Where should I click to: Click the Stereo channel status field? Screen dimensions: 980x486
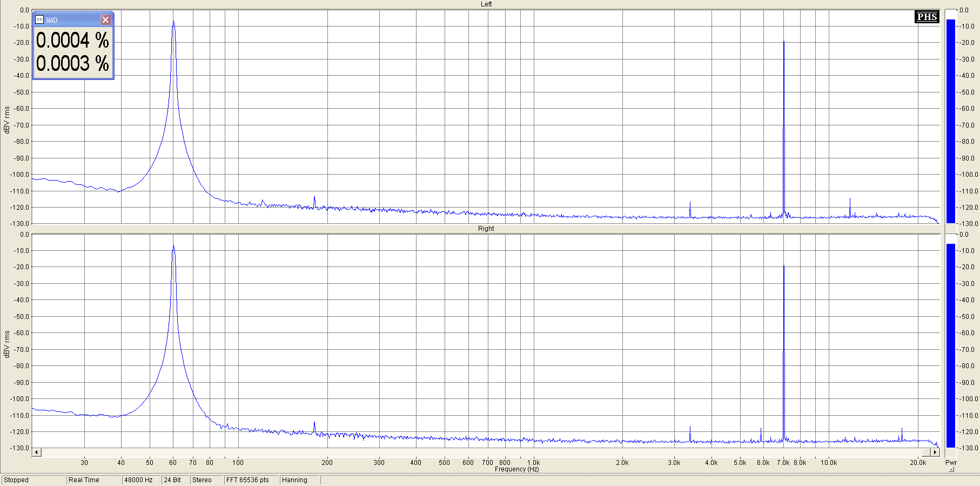(205, 480)
